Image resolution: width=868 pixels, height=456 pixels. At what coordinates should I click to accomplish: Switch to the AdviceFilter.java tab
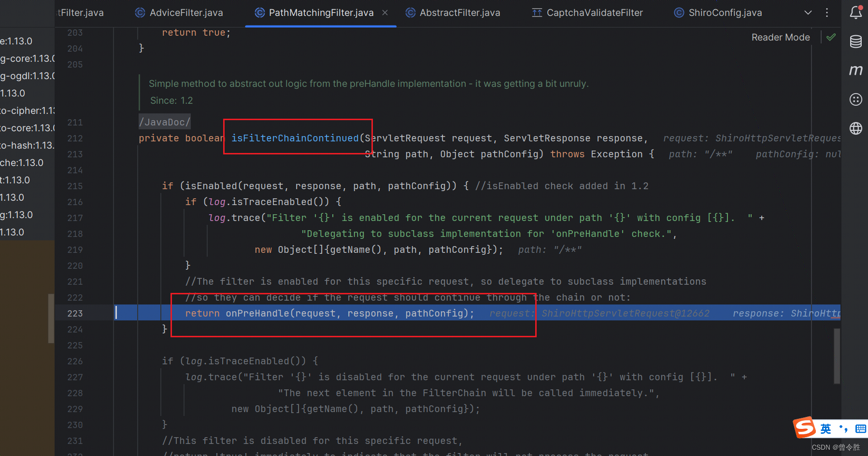[x=179, y=13]
